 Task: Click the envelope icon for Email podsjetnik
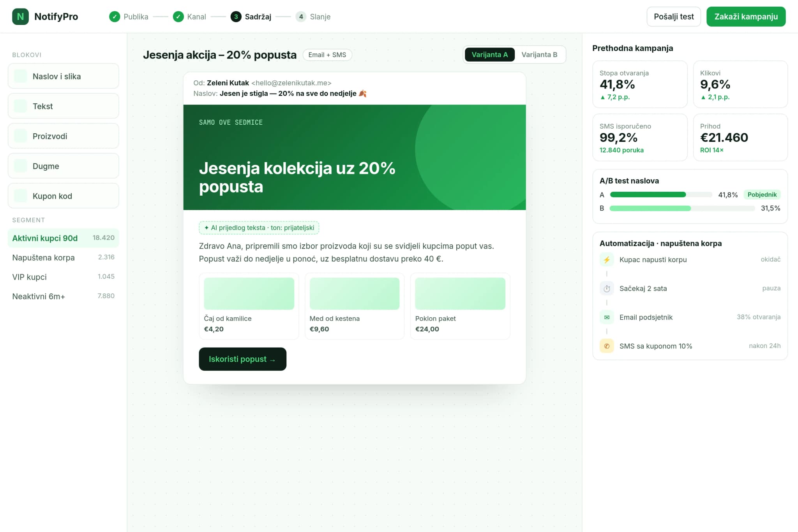[x=607, y=317]
